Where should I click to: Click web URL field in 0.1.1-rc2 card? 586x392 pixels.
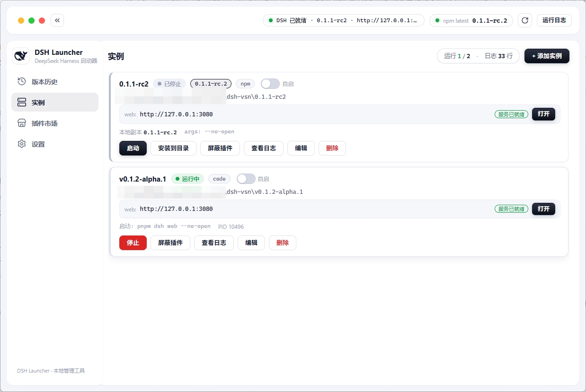(x=340, y=114)
